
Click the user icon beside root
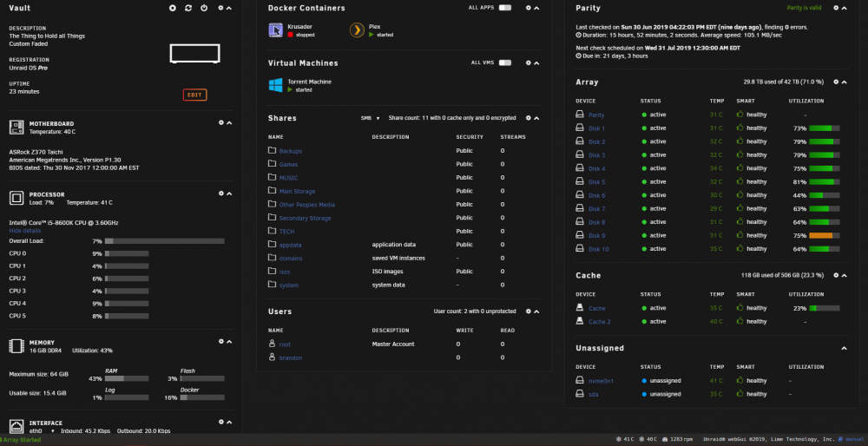272,344
